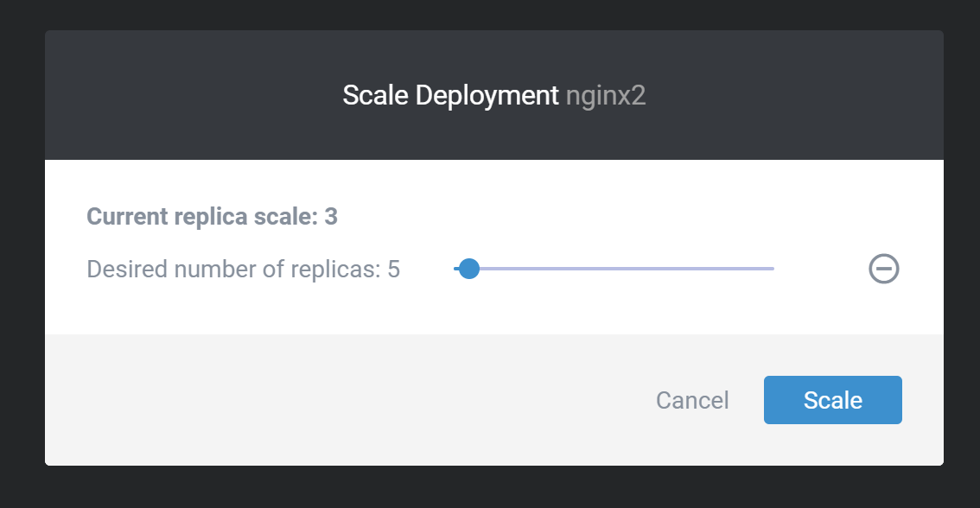Screen dimensions: 980x508
Task: Click the number 3 in current replica scale
Action: pyautogui.click(x=331, y=217)
